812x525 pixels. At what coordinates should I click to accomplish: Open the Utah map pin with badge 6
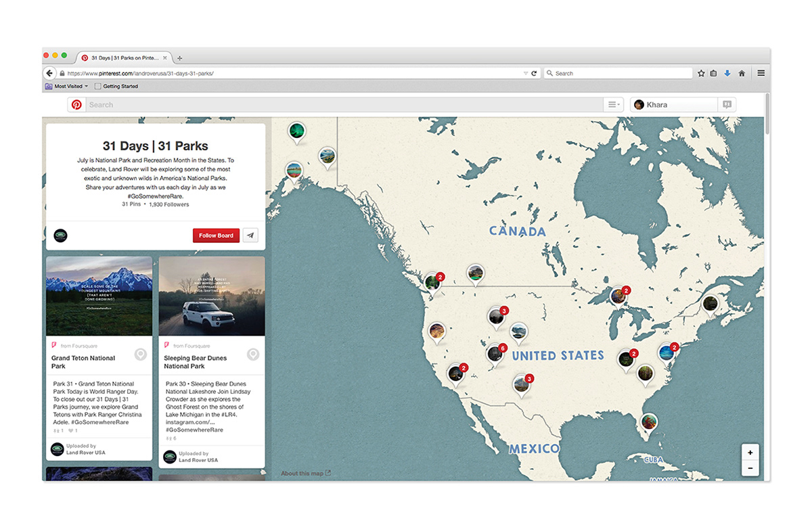pos(495,354)
